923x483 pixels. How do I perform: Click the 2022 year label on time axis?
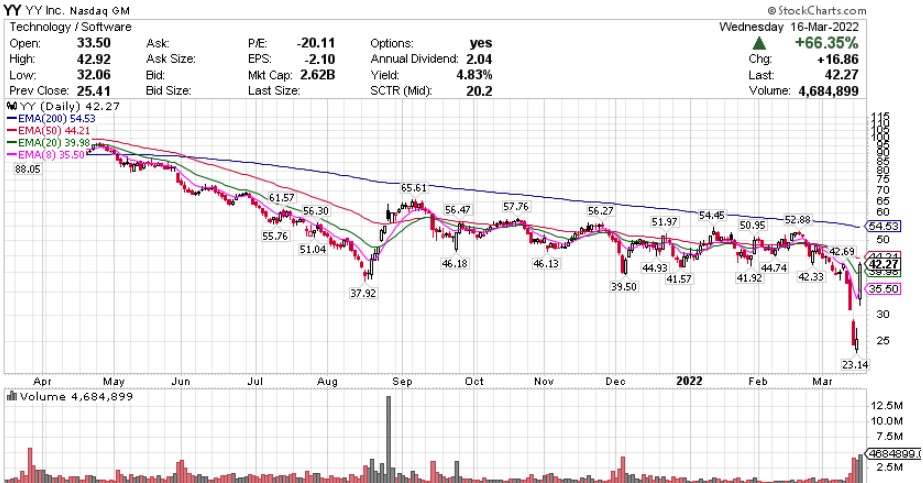point(689,381)
